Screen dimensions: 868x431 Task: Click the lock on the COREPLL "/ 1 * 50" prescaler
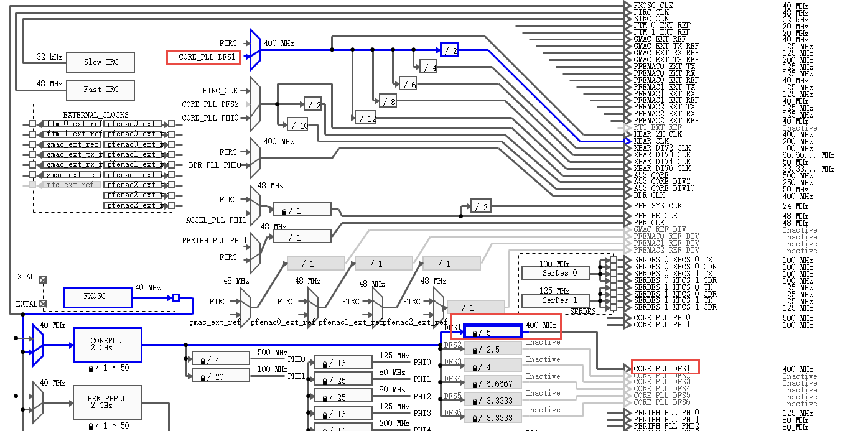click(x=92, y=367)
